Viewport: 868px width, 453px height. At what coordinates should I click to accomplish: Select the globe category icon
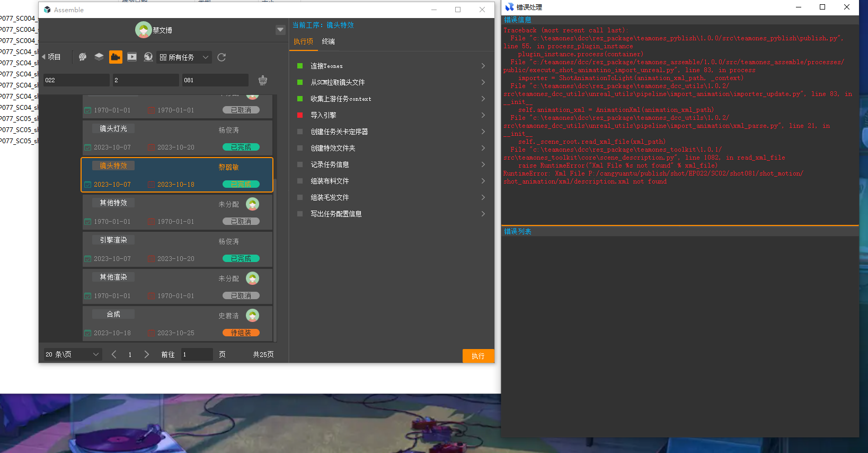click(x=148, y=57)
